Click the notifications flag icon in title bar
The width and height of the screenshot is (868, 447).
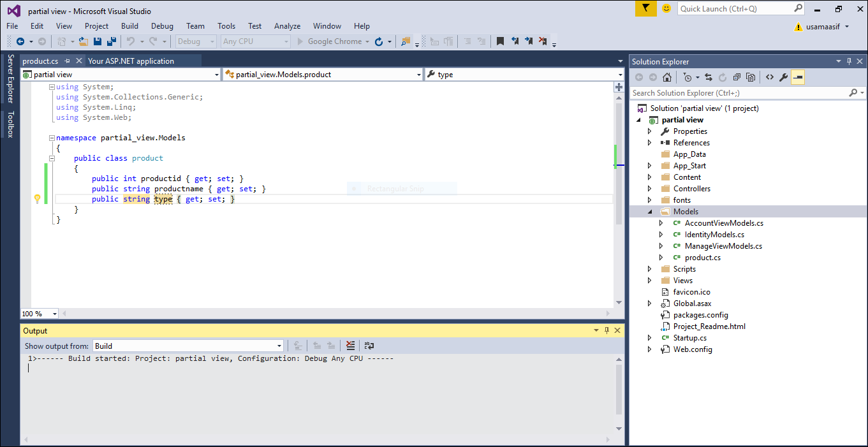[645, 8]
